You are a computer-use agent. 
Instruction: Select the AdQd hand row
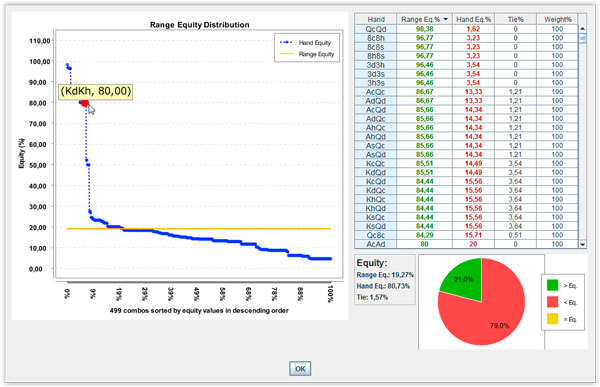tap(466, 101)
